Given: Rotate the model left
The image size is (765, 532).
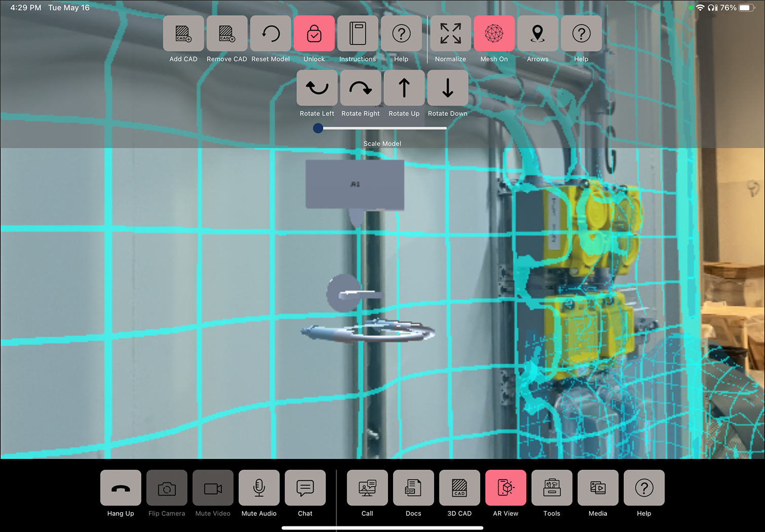Looking at the screenshot, I should 317,88.
